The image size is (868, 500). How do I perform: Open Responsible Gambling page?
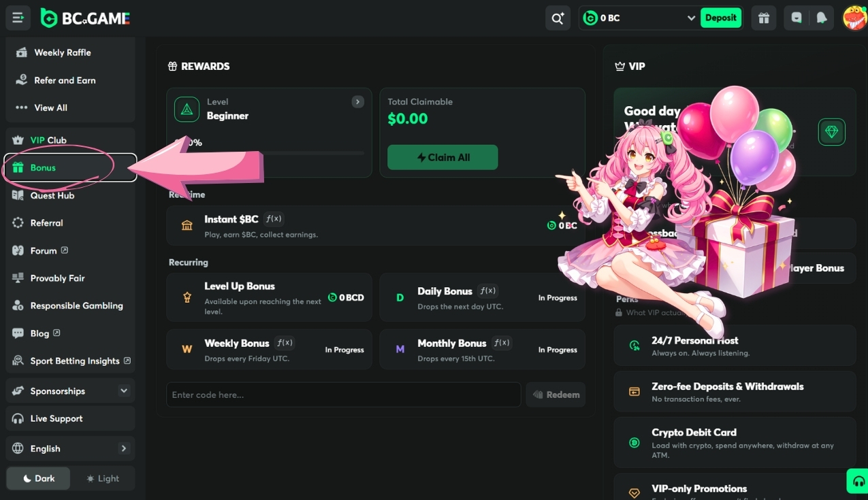point(71,305)
